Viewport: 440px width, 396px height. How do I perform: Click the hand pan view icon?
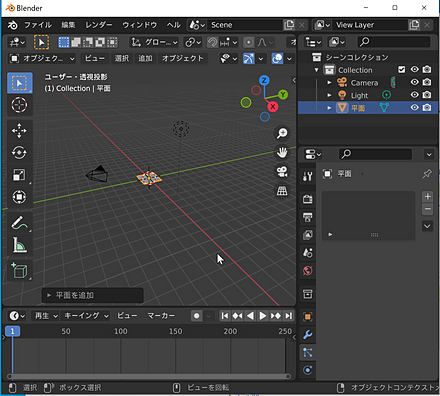click(x=282, y=152)
